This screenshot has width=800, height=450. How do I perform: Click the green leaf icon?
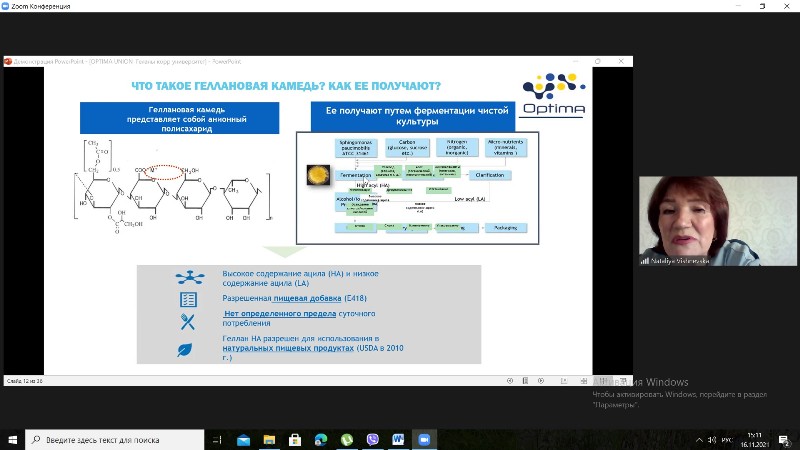pyautogui.click(x=185, y=349)
